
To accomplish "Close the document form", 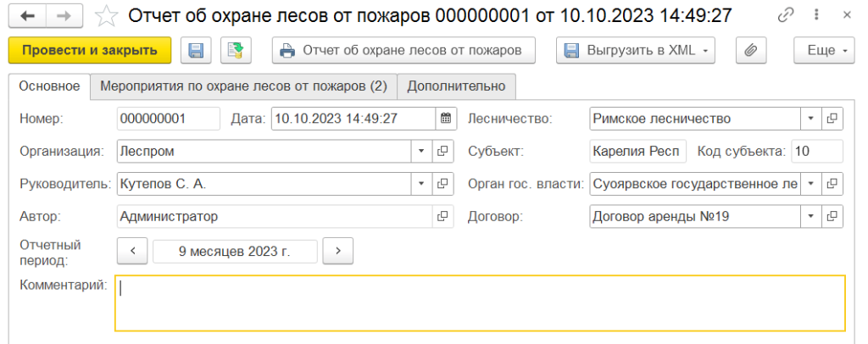I will tap(847, 15).
